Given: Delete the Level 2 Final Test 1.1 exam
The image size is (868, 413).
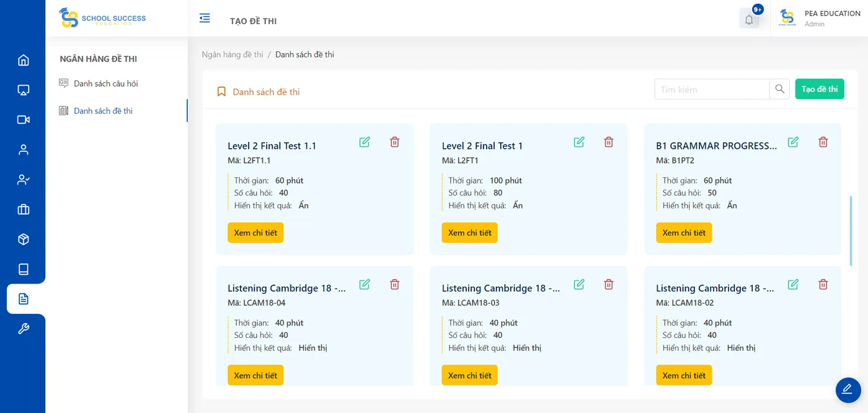Looking at the screenshot, I should tap(394, 142).
